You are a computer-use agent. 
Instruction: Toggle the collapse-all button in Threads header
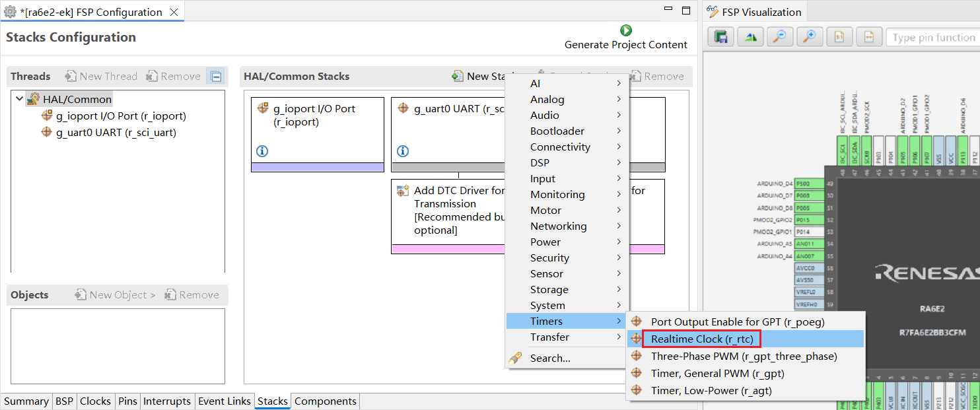pos(215,77)
